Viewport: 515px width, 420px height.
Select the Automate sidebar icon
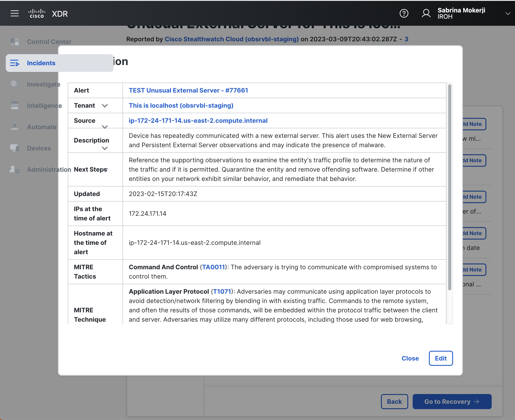tap(14, 127)
